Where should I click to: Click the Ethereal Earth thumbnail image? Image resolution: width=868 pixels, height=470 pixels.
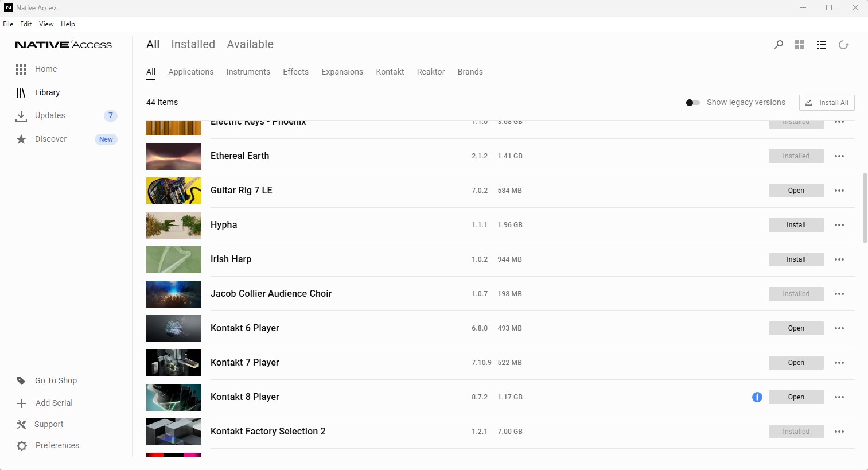coord(173,156)
